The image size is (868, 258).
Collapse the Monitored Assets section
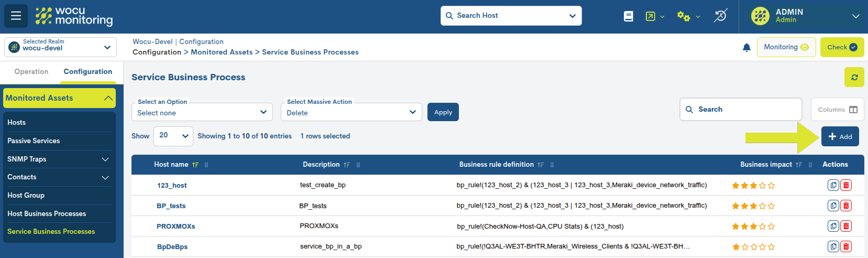60,98
